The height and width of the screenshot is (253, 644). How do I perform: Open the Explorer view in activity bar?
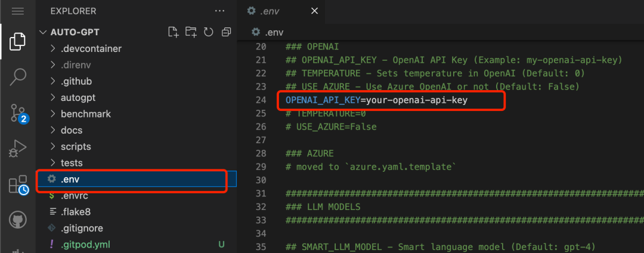coord(18,42)
